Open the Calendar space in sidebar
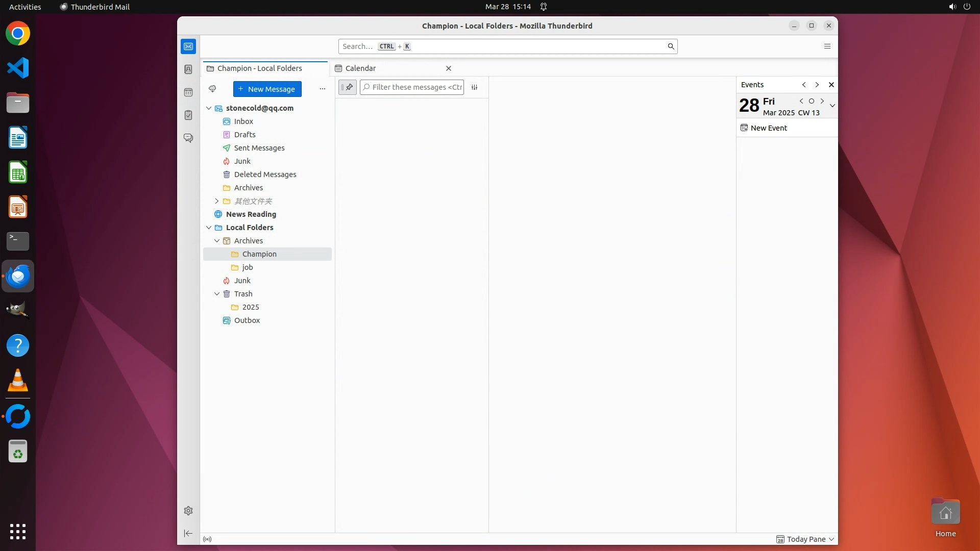The width and height of the screenshot is (980, 551). pyautogui.click(x=188, y=92)
